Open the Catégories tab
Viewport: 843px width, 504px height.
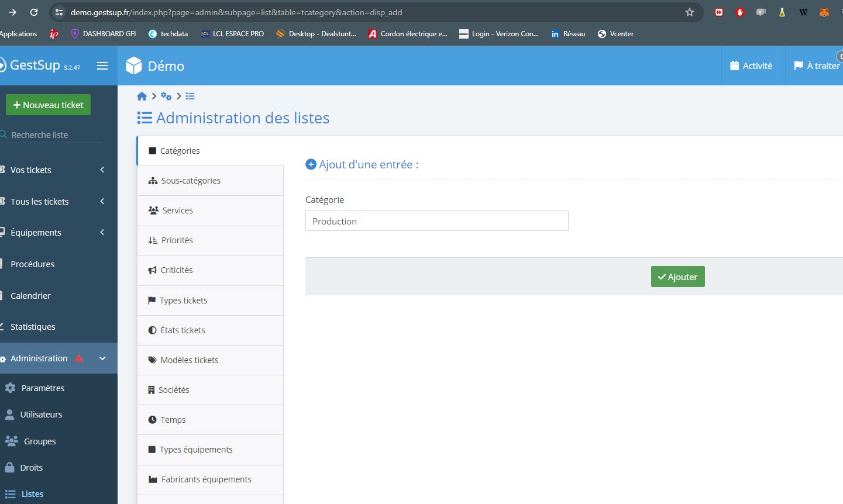211,151
